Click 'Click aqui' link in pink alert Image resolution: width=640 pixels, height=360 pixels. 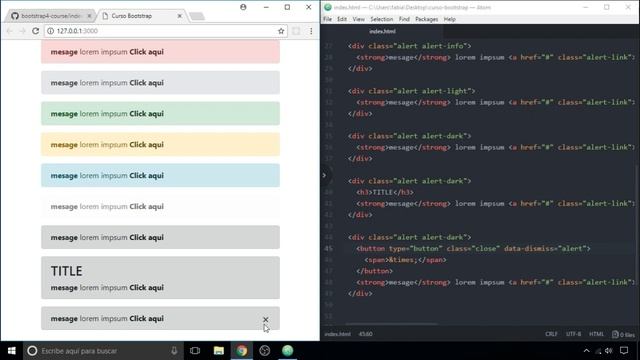click(x=147, y=52)
